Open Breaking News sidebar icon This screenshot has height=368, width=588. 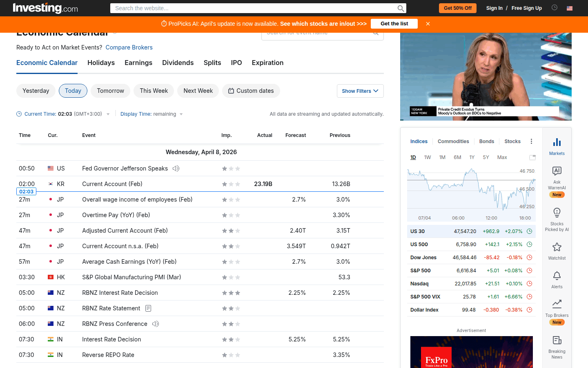tap(557, 341)
